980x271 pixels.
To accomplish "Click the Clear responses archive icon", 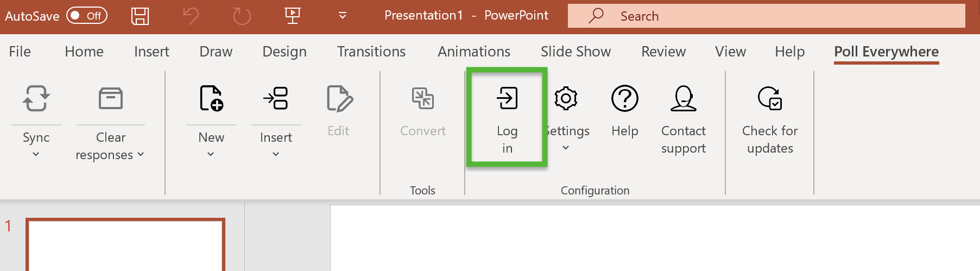I will [x=111, y=98].
